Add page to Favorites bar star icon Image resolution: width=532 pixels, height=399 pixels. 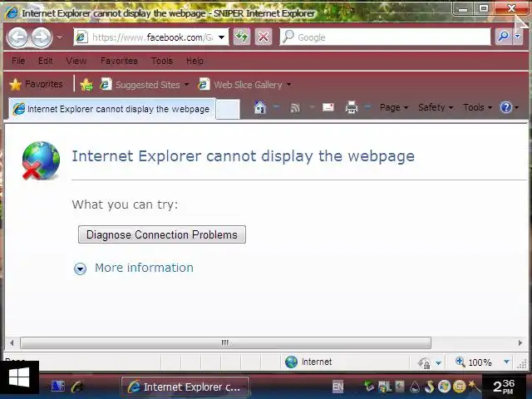coord(86,85)
